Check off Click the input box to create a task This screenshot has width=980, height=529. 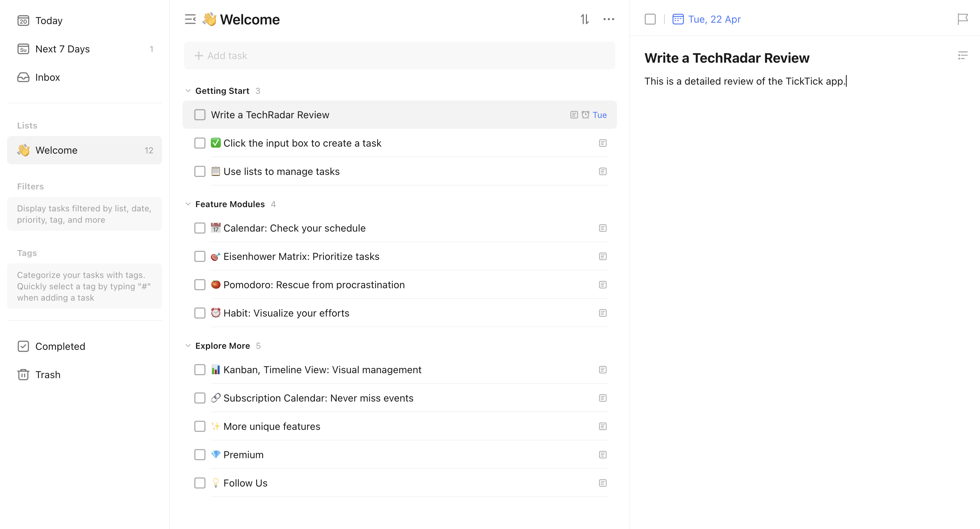pyautogui.click(x=200, y=143)
